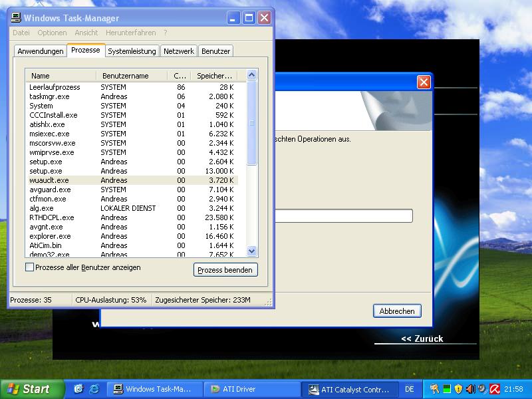Screen dimensions: 532x399
Task: Activate ATI Catalyst Control taskbar button
Action: (350, 389)
